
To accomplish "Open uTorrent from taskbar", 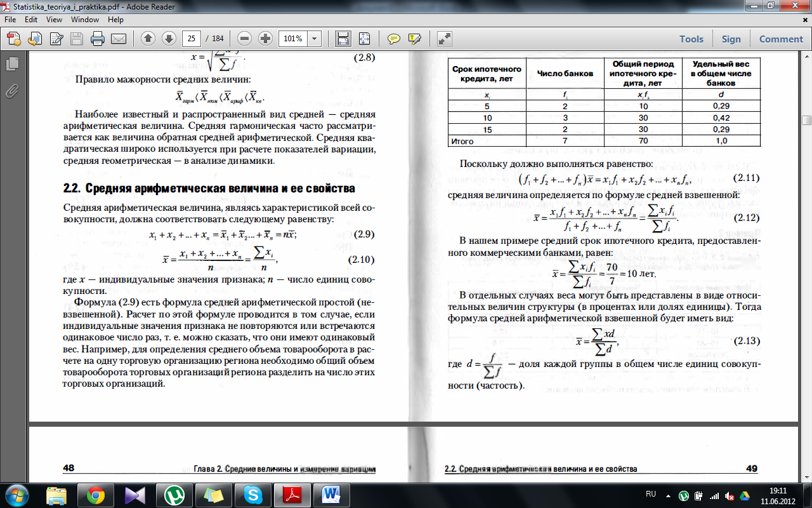I will [x=173, y=495].
